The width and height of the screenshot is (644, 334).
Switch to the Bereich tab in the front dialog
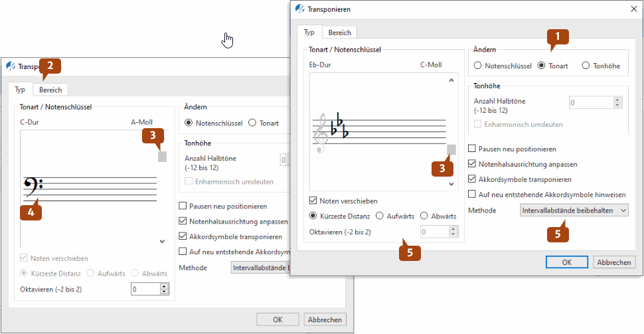[340, 33]
